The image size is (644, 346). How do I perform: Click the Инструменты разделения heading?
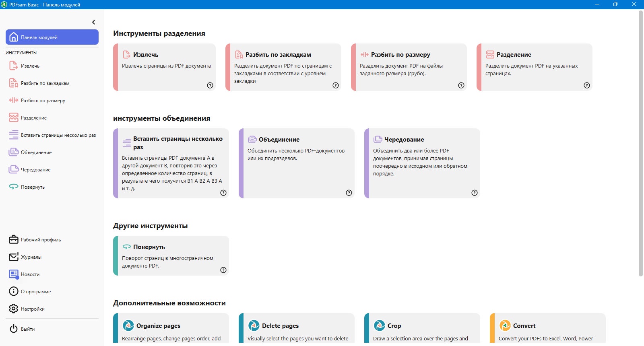(x=159, y=33)
